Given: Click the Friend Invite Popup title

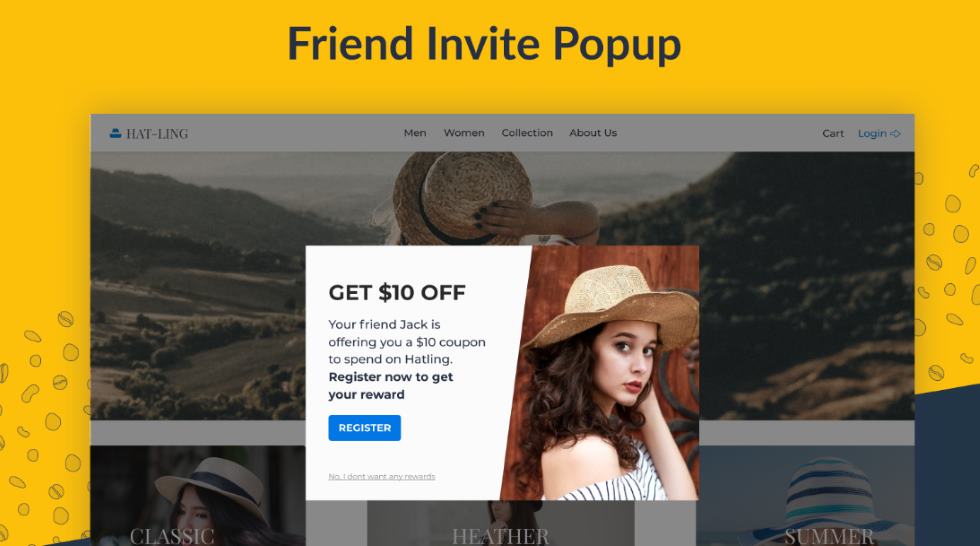Looking at the screenshot, I should coord(484,45).
